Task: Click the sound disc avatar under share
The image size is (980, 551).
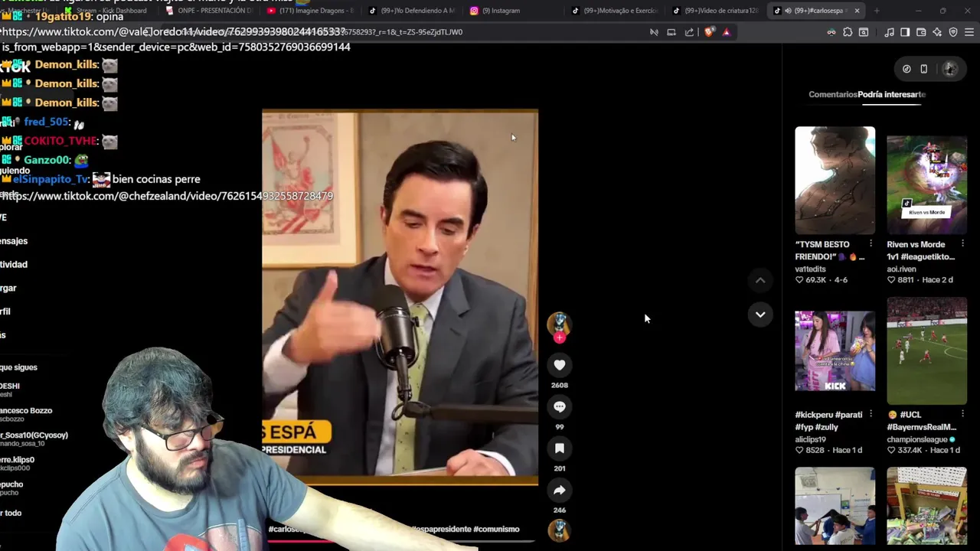Action: coord(559,530)
